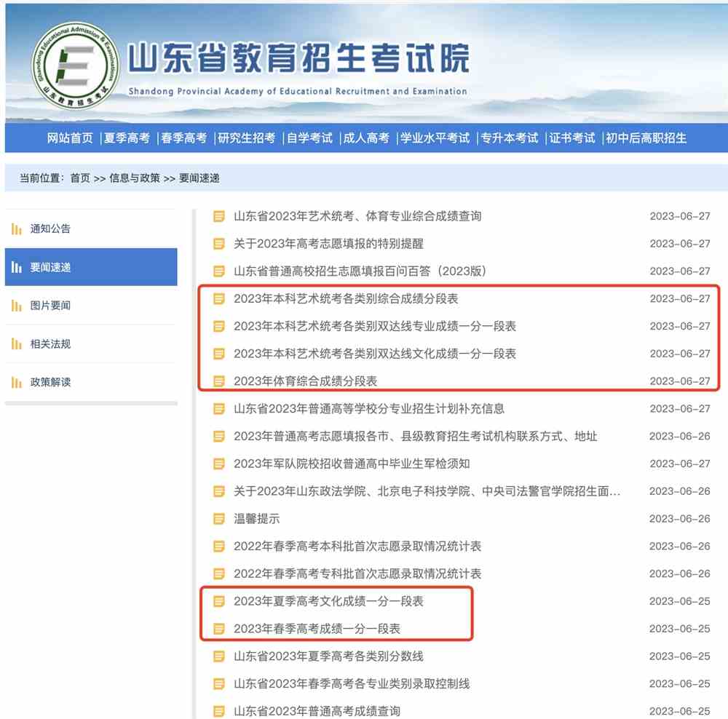Click document icon for 山东政法学院招生面试 item

point(218,491)
